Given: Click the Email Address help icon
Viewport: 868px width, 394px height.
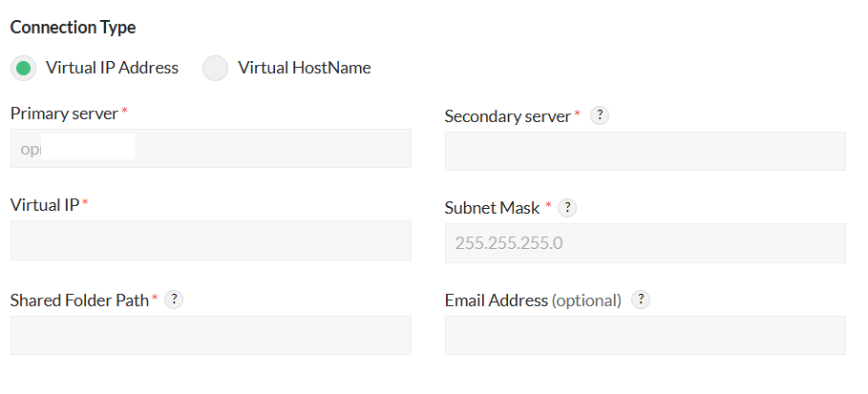Looking at the screenshot, I should tap(642, 300).
